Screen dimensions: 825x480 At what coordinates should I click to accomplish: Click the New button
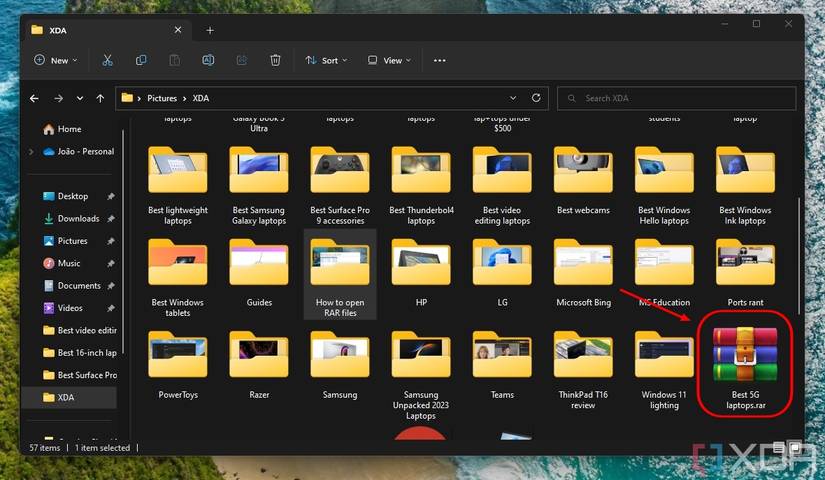(x=52, y=60)
